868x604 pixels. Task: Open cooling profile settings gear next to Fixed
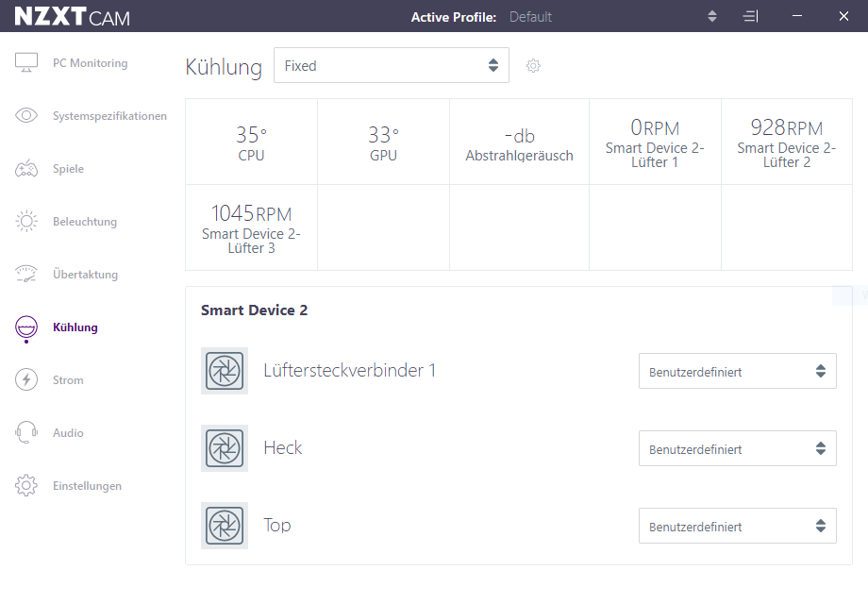[533, 65]
